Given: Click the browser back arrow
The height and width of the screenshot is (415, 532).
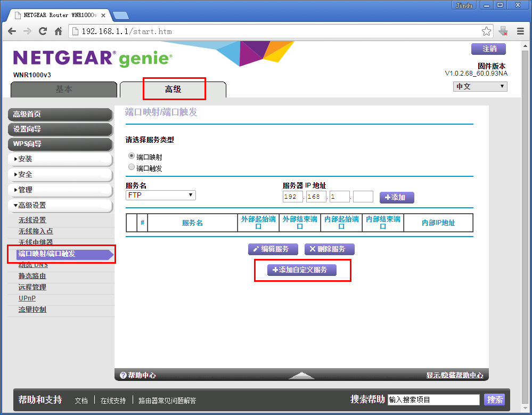Looking at the screenshot, I should coord(12,31).
